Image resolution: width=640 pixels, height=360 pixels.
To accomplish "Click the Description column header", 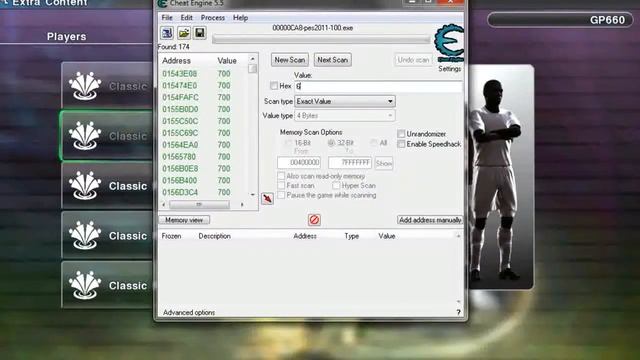I will [214, 236].
